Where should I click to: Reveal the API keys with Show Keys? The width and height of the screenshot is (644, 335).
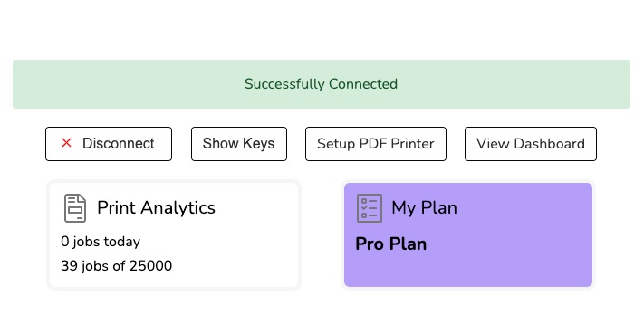click(238, 144)
